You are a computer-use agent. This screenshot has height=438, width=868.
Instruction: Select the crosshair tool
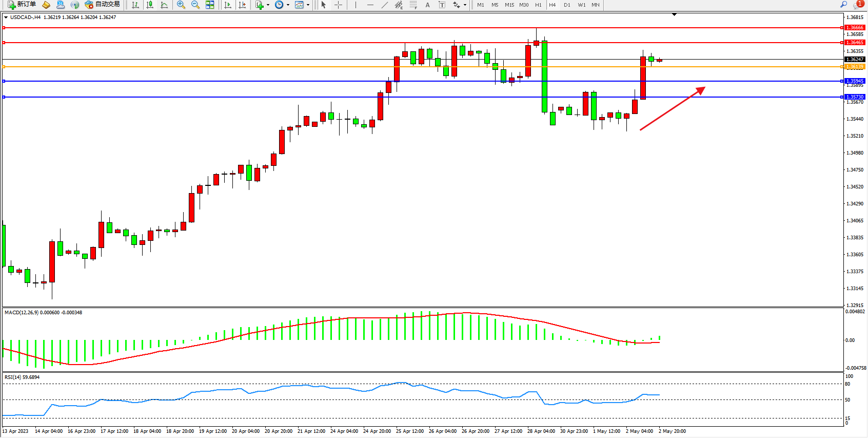click(x=339, y=5)
